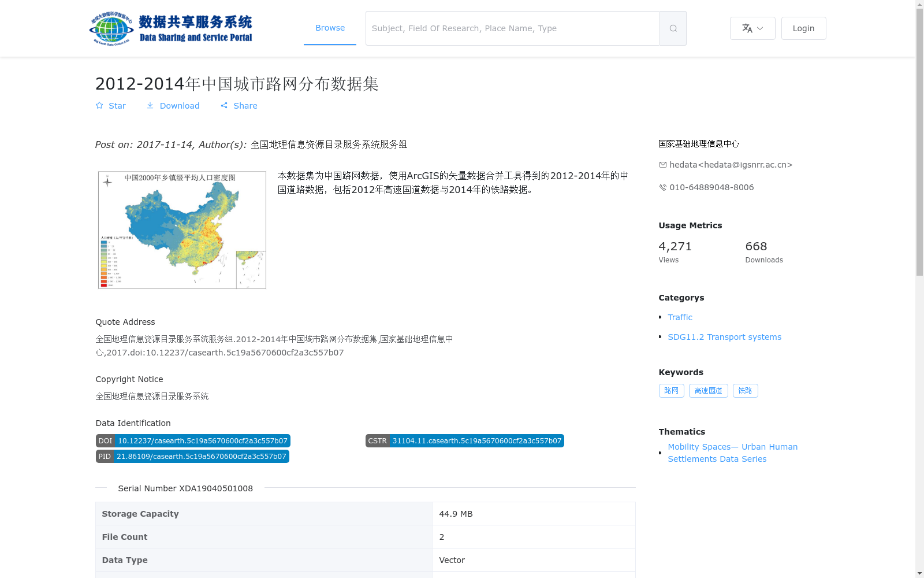Click the PID identifier badge

pyautogui.click(x=192, y=457)
